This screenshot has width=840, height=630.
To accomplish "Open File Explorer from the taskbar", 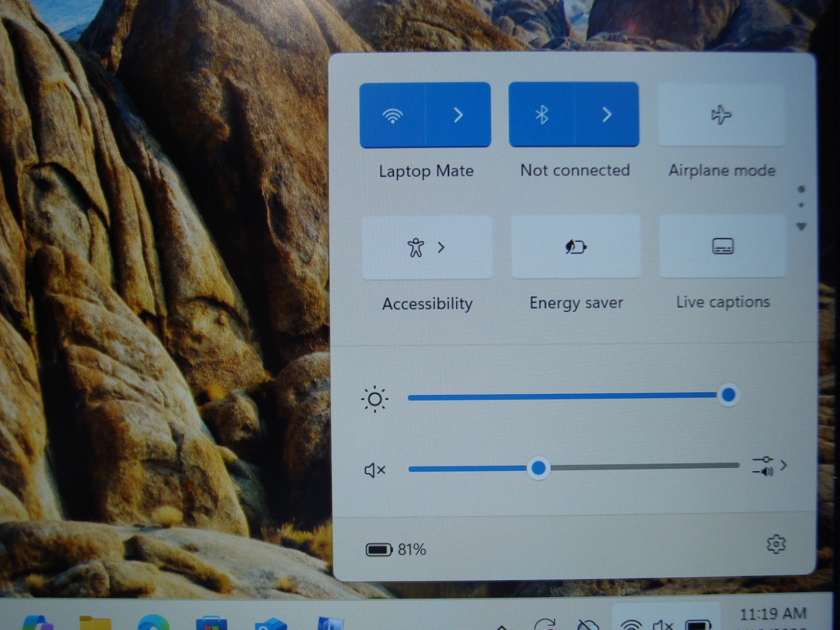I will (x=95, y=624).
